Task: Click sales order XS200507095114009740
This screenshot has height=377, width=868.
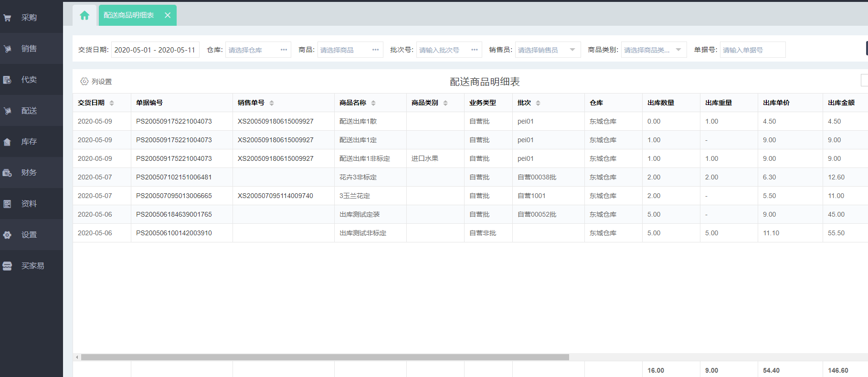Action: (x=275, y=196)
